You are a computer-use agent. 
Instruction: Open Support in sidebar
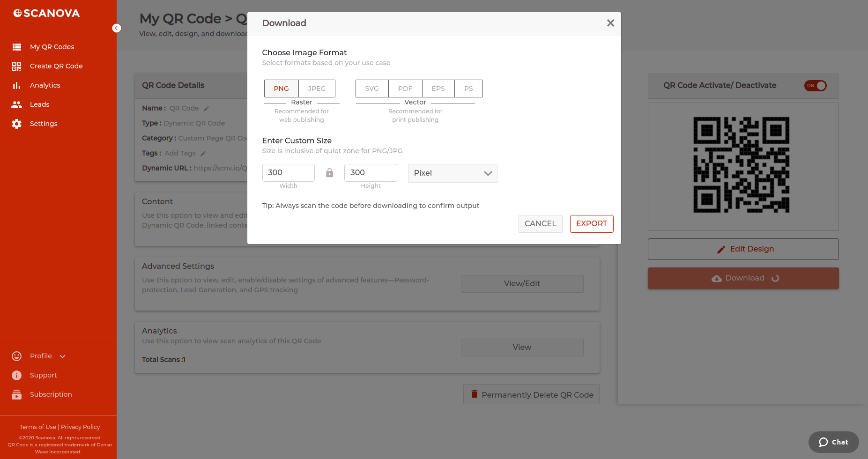(44, 375)
